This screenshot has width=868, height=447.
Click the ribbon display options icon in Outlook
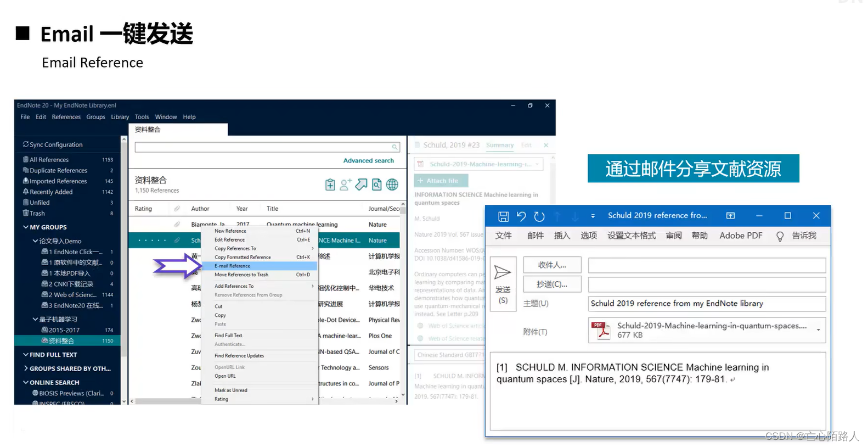(x=730, y=216)
